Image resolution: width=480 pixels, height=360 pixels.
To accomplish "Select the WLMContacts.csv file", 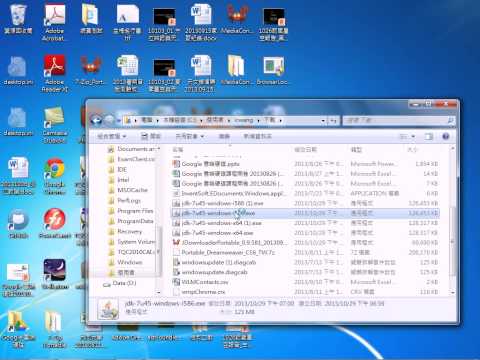I will click(x=305, y=282).
